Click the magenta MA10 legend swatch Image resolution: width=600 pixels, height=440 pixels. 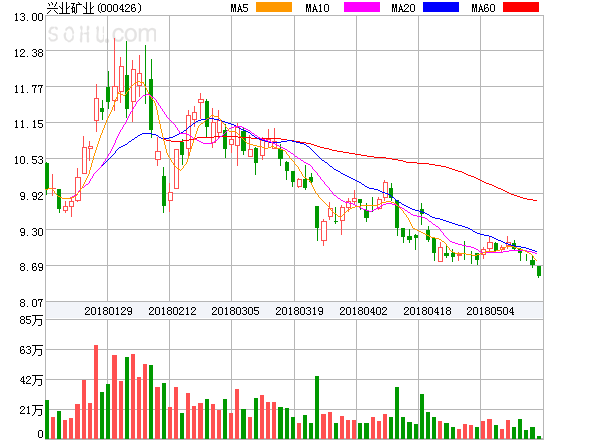(362, 7)
